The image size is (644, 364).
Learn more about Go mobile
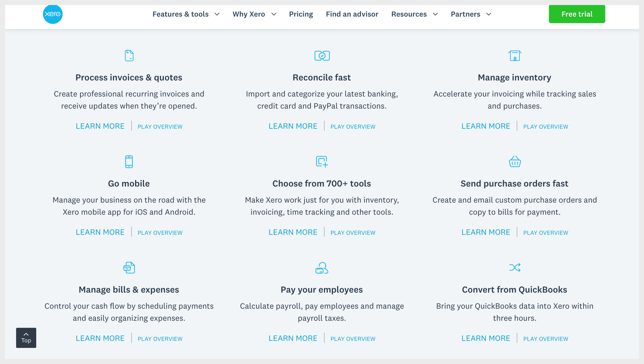[x=100, y=232]
